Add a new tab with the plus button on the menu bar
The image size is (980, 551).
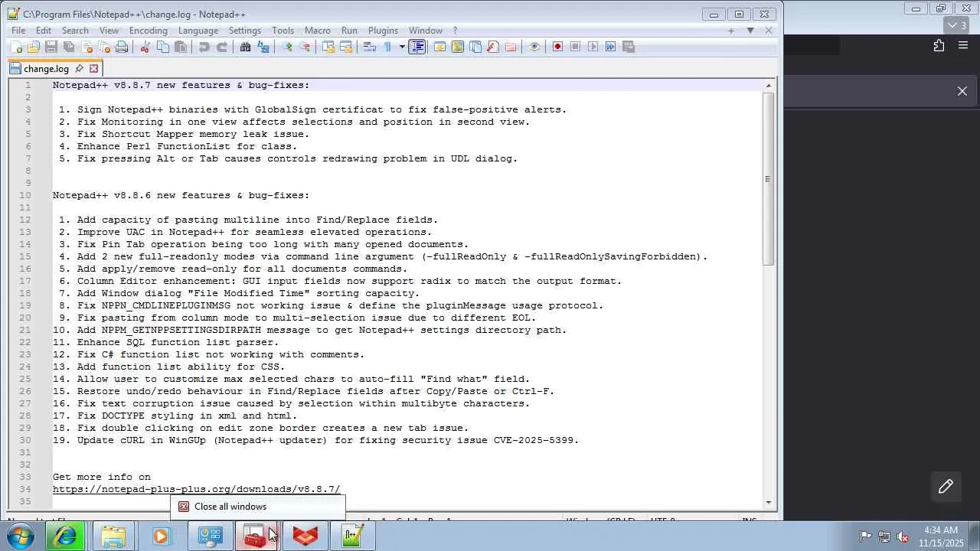point(731,31)
